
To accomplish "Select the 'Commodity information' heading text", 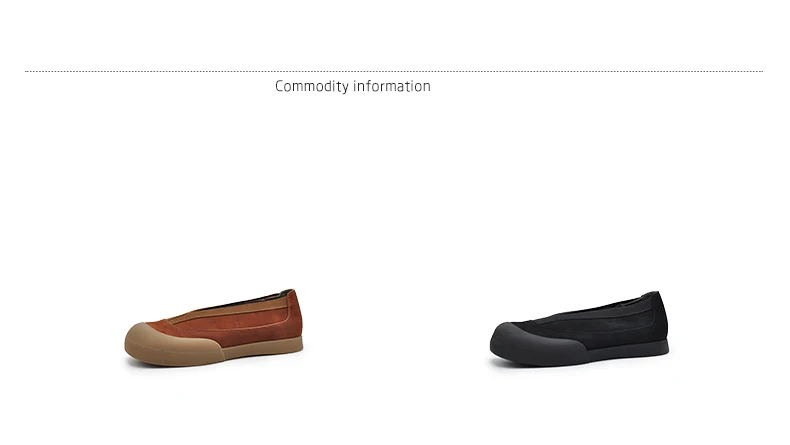I will (353, 86).
